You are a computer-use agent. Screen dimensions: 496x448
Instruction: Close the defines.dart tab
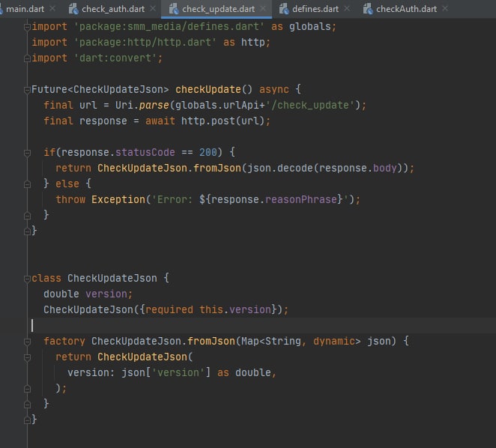coord(347,8)
